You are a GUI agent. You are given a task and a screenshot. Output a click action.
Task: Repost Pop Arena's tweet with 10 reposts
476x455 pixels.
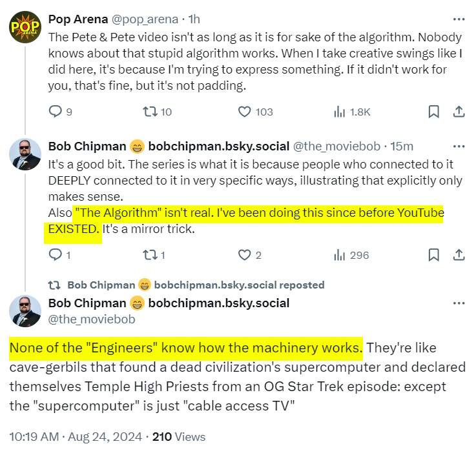[x=150, y=112]
